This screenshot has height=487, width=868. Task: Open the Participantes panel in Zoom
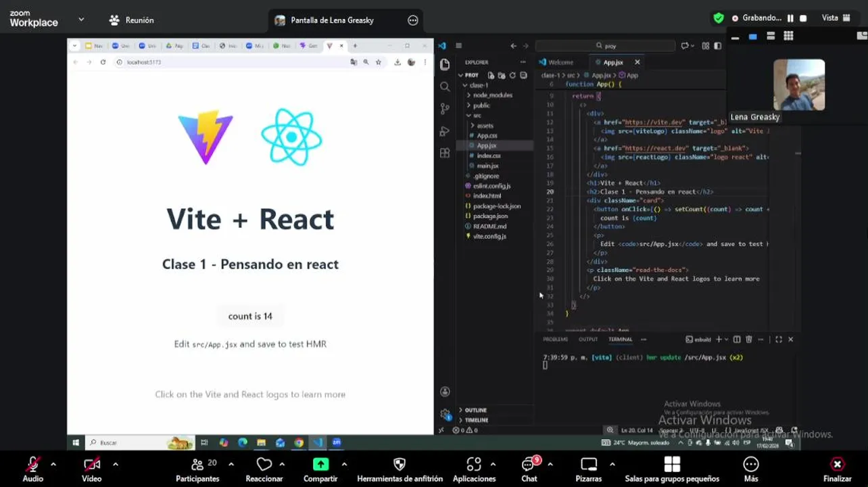pyautogui.click(x=197, y=469)
